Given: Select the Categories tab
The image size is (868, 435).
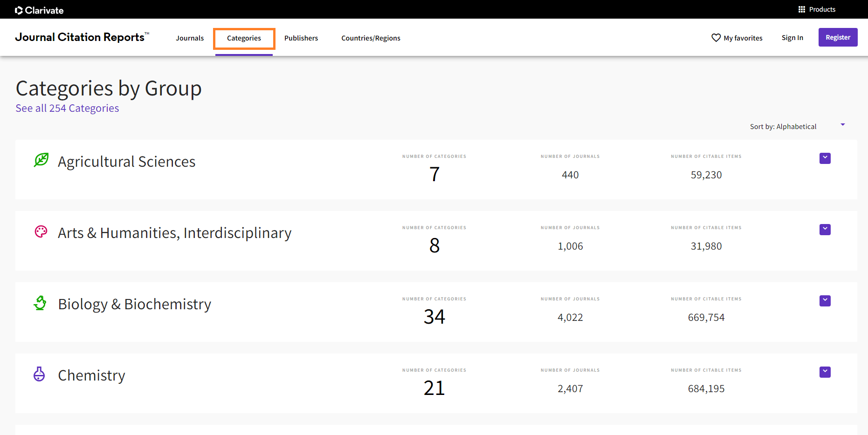Looking at the screenshot, I should click(244, 38).
